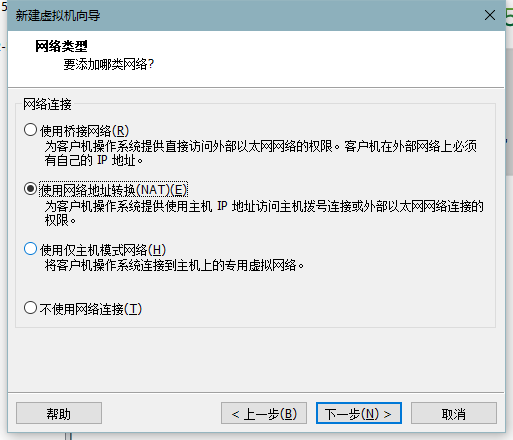Go back with the 上一步(B) button
The height and width of the screenshot is (440, 513).
pos(264,413)
